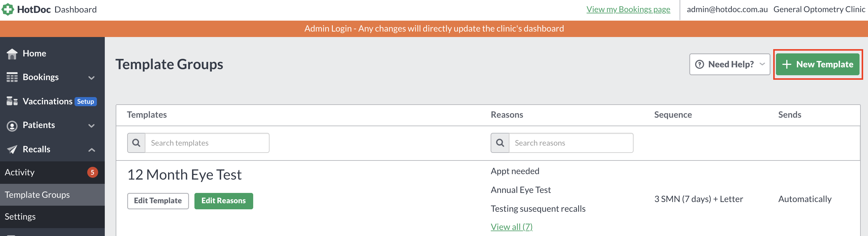This screenshot has height=236, width=868.
Task: Click the HotDoc green cross logo
Action: pos(8,9)
